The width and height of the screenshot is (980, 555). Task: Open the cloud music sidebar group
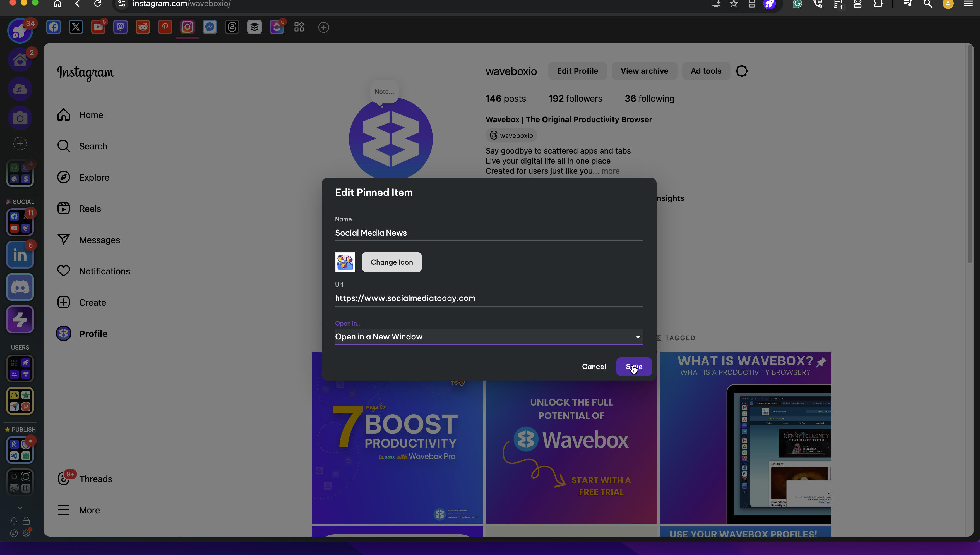(x=20, y=89)
